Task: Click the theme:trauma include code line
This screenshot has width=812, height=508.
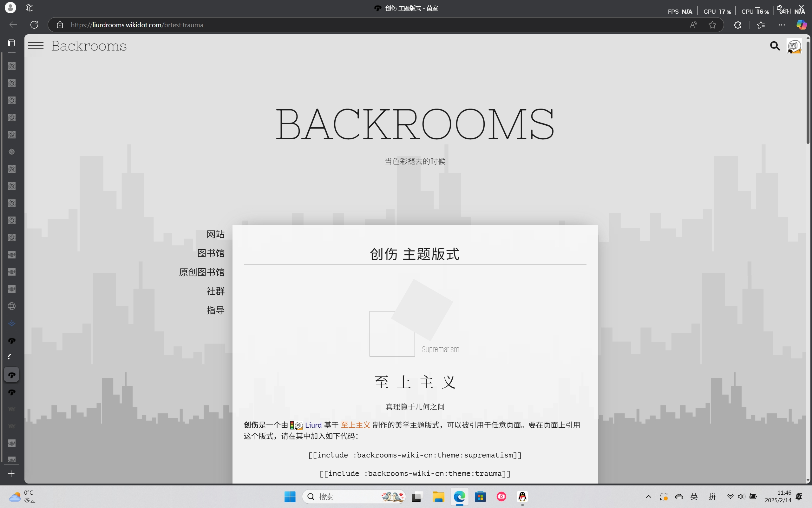Action: 415,473
